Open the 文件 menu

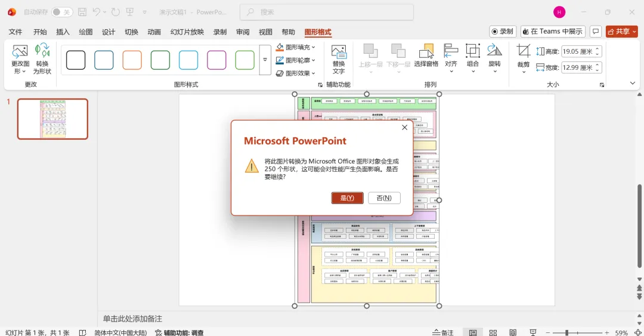pos(16,32)
